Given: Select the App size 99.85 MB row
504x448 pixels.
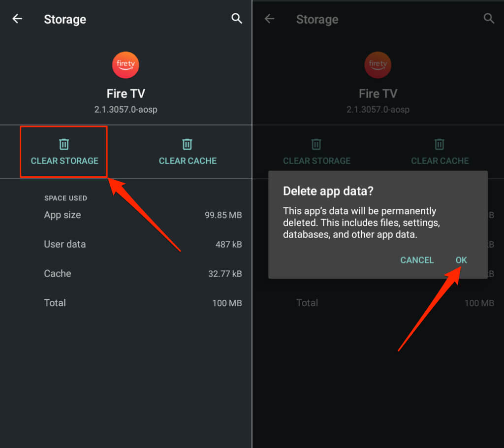Looking at the screenshot, I should coord(143,215).
